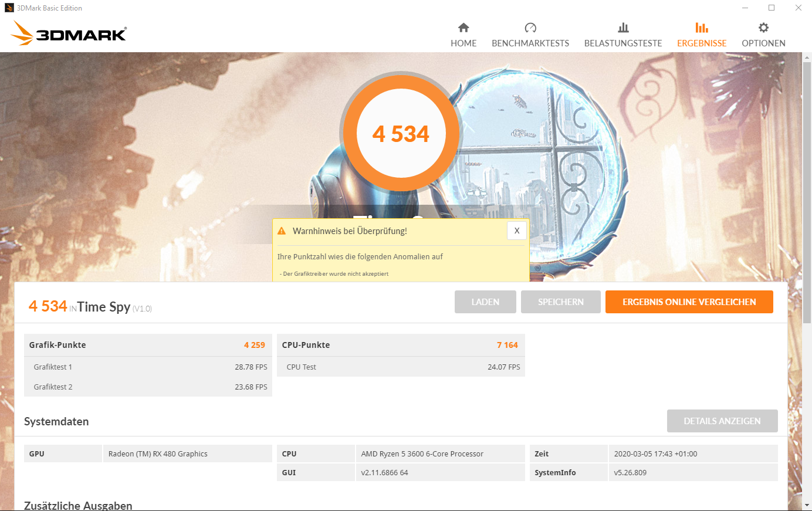812x511 pixels.
Task: Click the Benchmarktests gauge icon
Action: [530, 28]
